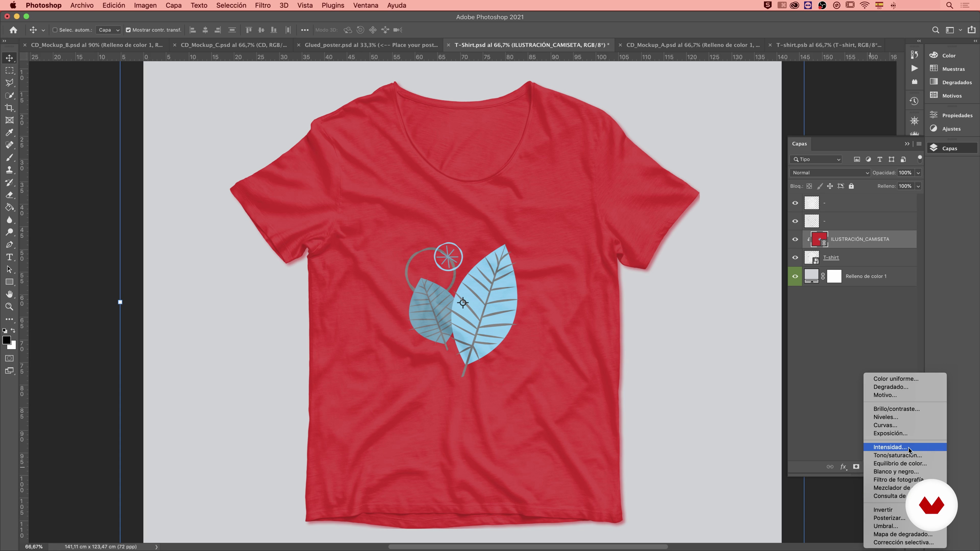Toggle visibility of Relleno de color 1 layer

(x=795, y=276)
